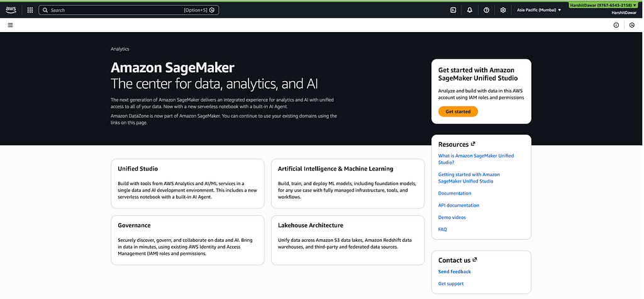644x299 pixels.
Task: Open the Demo videos link
Action: [x=452, y=217]
